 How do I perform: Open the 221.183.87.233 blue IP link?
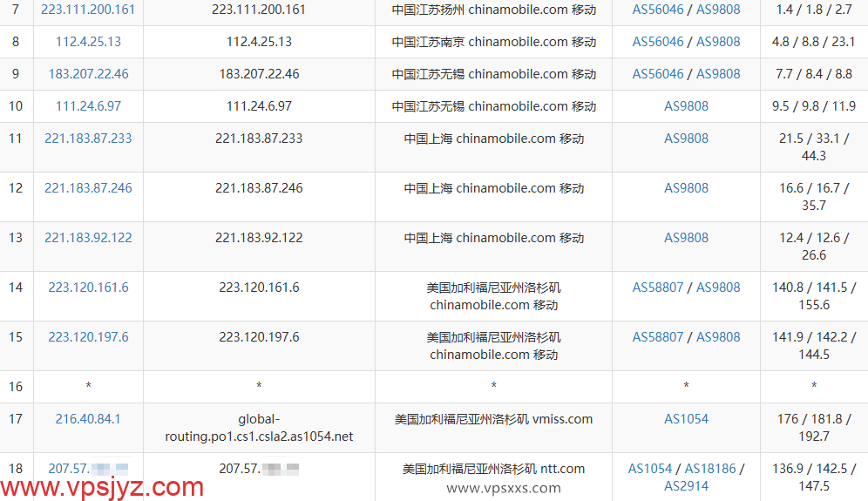[x=88, y=139]
